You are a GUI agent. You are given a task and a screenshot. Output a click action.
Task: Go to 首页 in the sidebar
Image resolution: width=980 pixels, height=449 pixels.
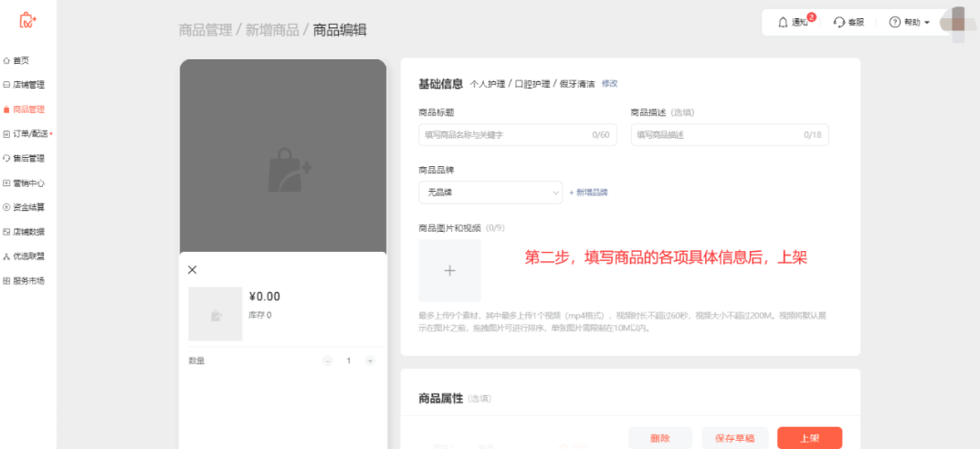16,60
